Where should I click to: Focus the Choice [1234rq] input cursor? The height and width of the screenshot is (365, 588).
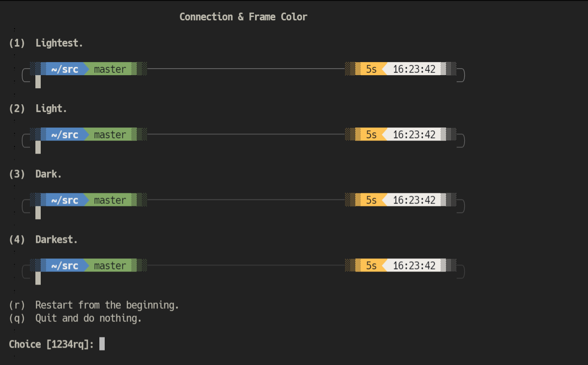pos(102,344)
